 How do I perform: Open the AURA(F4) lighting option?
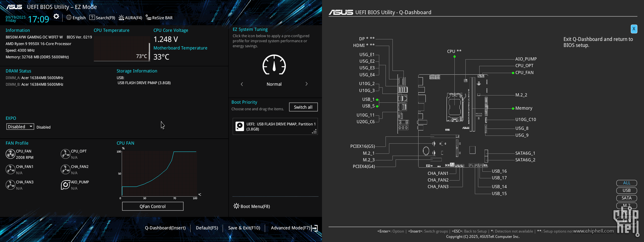tap(130, 18)
